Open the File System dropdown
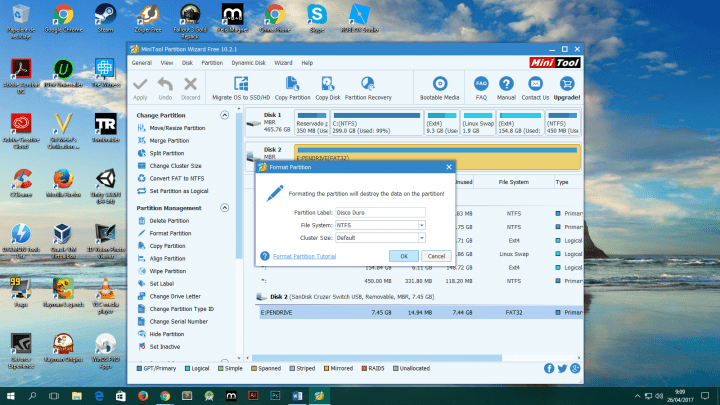Image resolution: width=720 pixels, height=405 pixels. 422,225
